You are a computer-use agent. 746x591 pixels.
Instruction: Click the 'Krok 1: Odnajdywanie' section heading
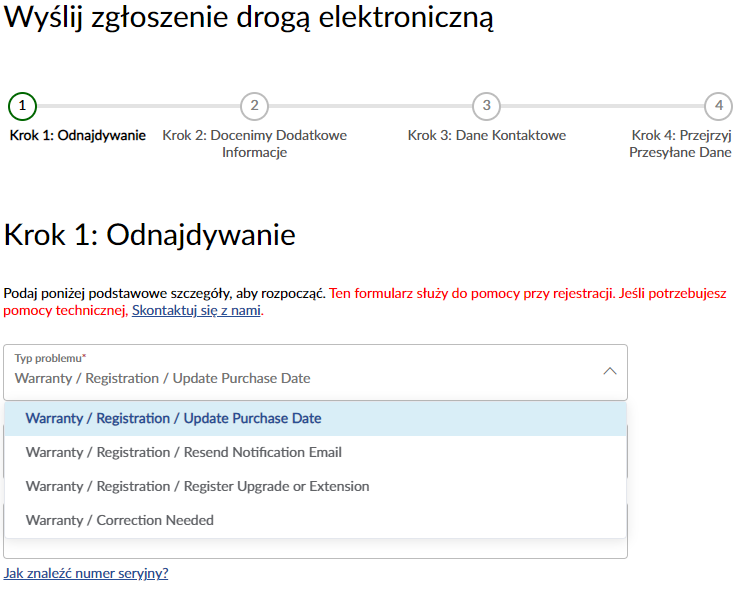coord(150,236)
